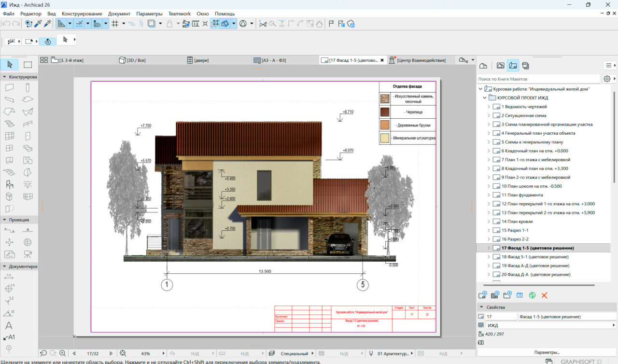The height and width of the screenshot is (364, 618).
Task: Click the 'Параметры...' button
Action: pos(547,352)
